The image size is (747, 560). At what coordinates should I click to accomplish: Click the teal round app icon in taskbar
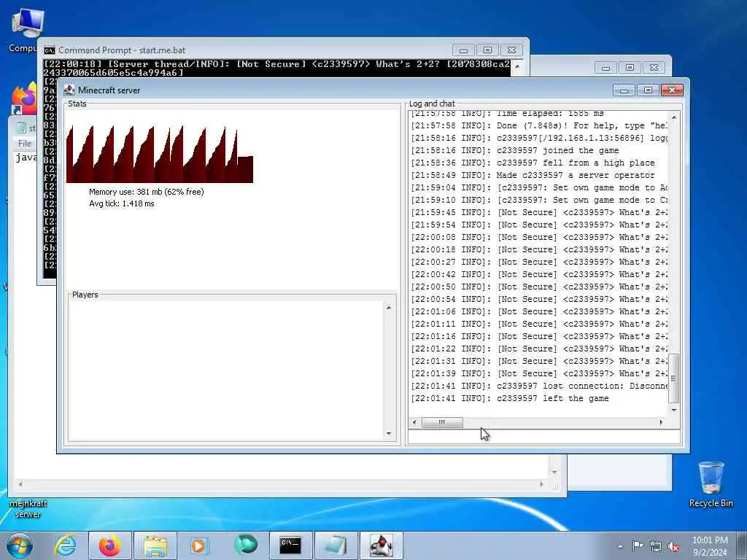(x=245, y=545)
